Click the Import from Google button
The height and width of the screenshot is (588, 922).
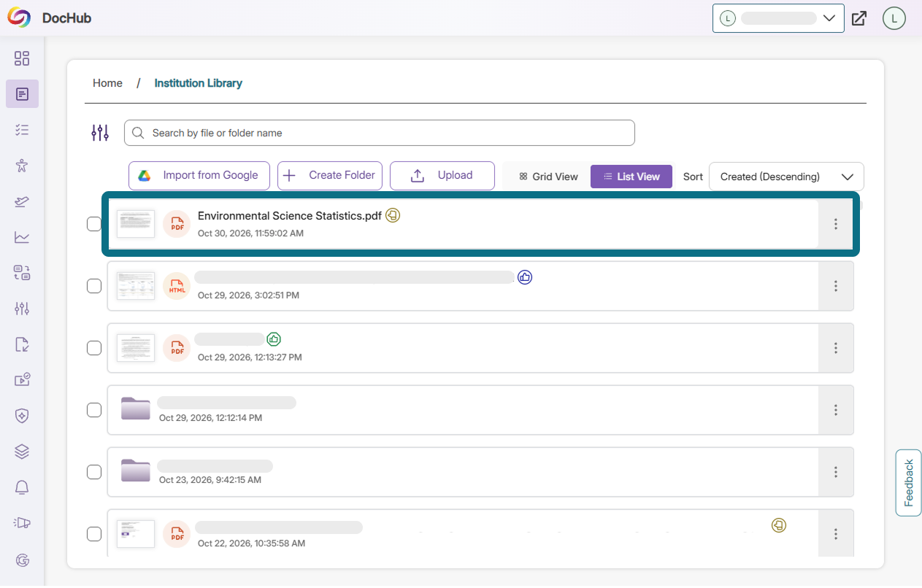point(199,176)
